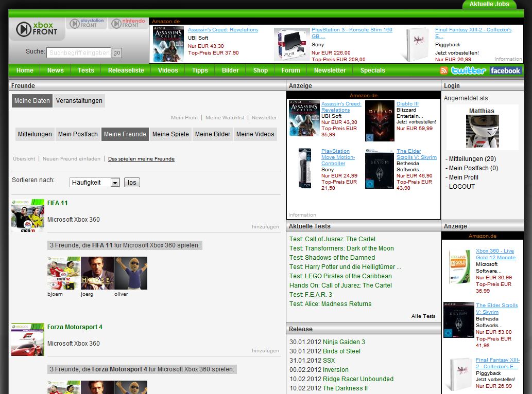Open the Aktuelle Jobs tab
Screen dimensions: 532x394
489,4
